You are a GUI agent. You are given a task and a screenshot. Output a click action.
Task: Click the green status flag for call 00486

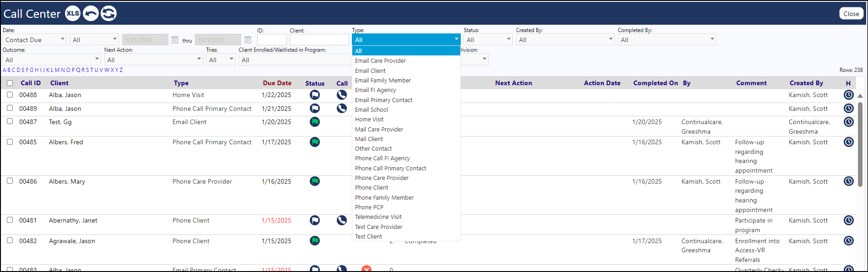coord(315,181)
